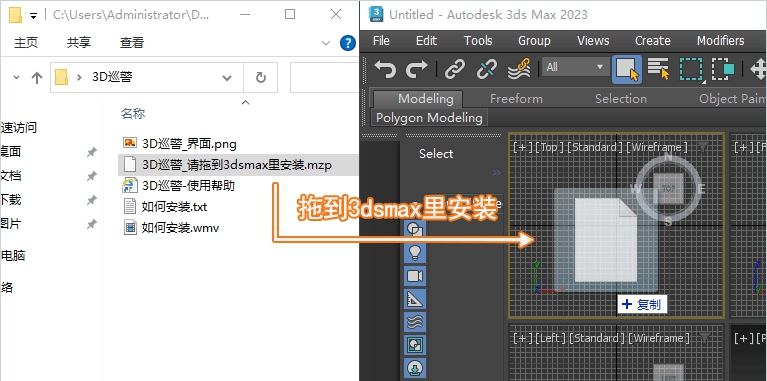The image size is (767, 381).
Task: Expand the File Explorer ribbon chevron
Action: click(326, 43)
